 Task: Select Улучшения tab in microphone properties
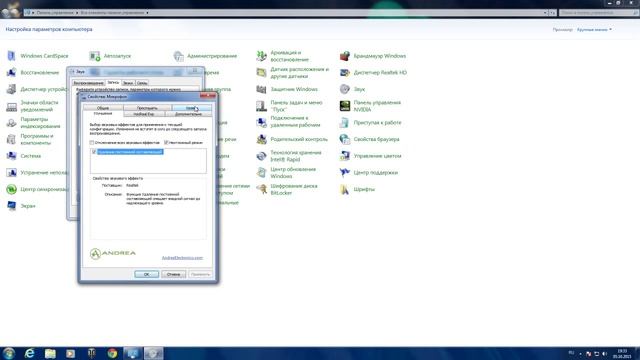(103, 113)
